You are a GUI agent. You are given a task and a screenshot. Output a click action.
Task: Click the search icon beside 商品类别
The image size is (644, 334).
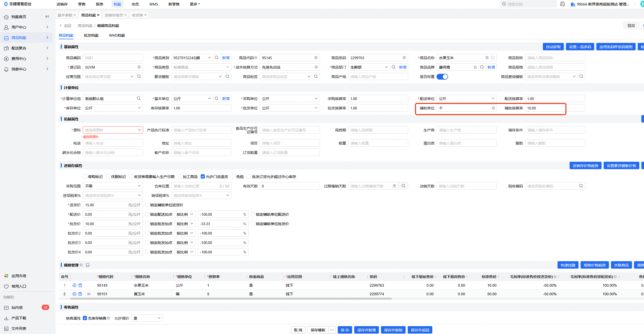pos(217,58)
